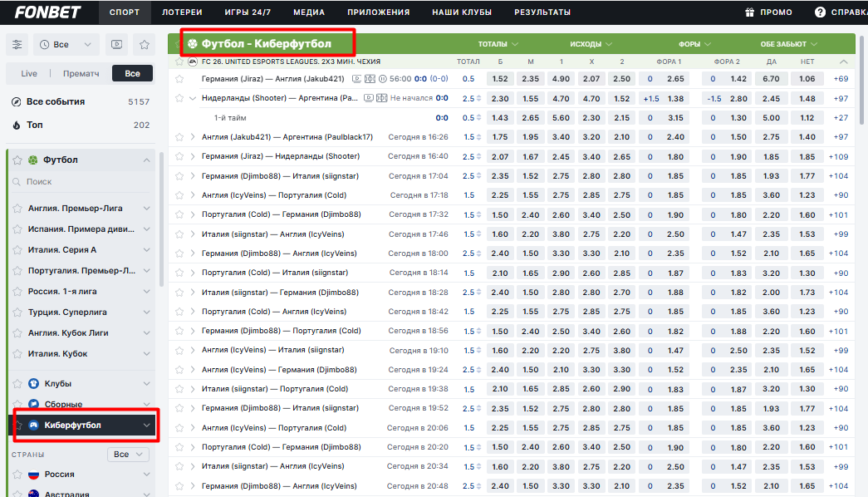
Task: Click the EA logo icon beside FC 26 league
Action: click(193, 62)
